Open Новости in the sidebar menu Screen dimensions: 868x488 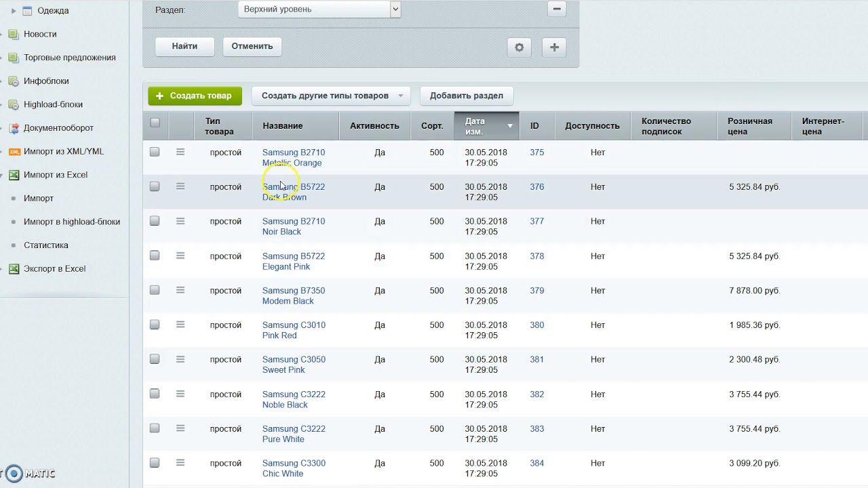pos(40,34)
